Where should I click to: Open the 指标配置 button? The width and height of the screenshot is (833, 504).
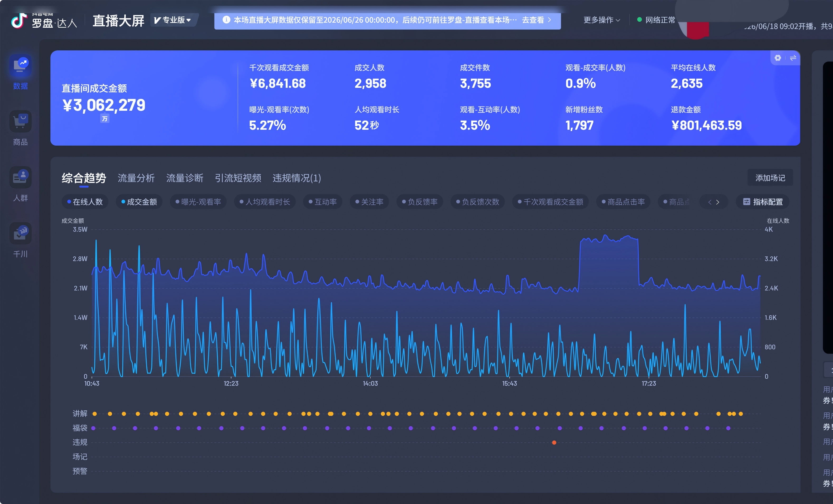click(x=763, y=202)
